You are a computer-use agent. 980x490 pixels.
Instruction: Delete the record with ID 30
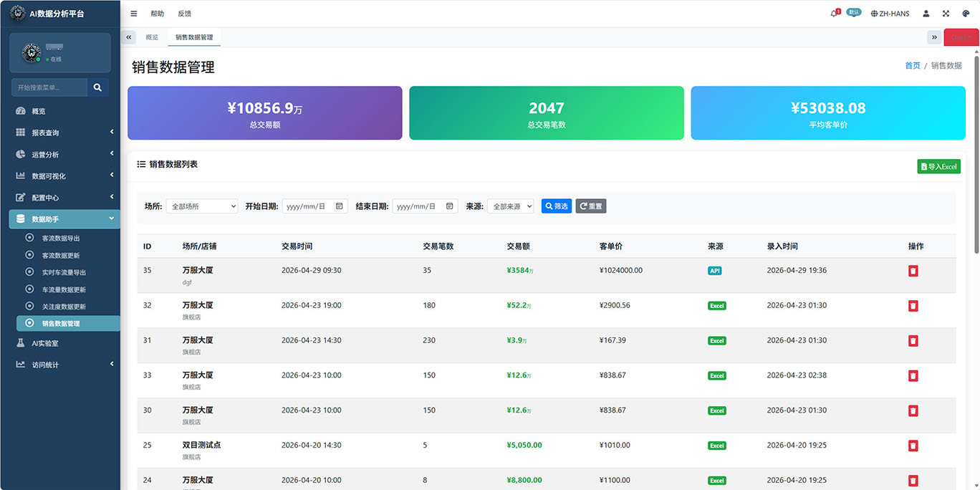pyautogui.click(x=913, y=410)
